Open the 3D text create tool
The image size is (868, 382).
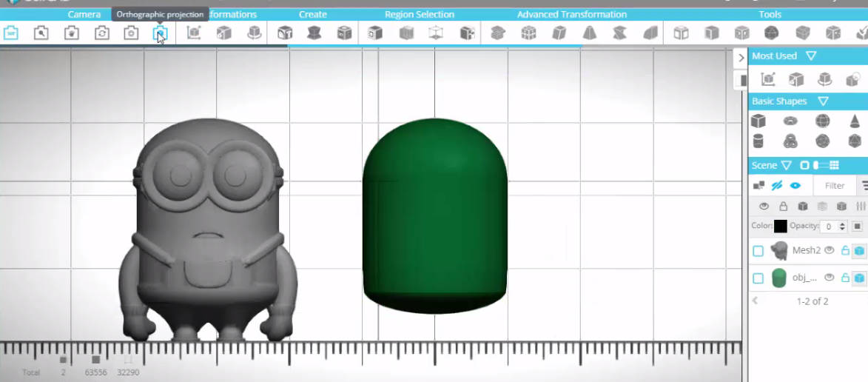pos(285,33)
